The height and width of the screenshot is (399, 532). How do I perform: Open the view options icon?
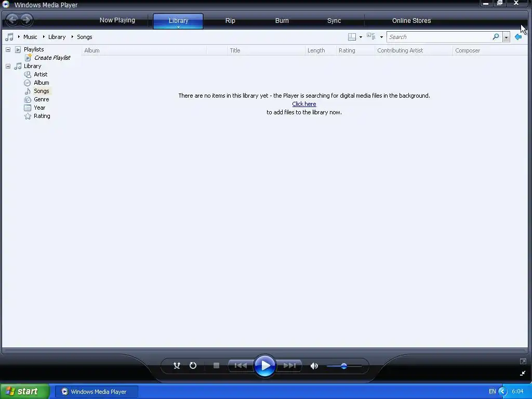click(x=371, y=36)
